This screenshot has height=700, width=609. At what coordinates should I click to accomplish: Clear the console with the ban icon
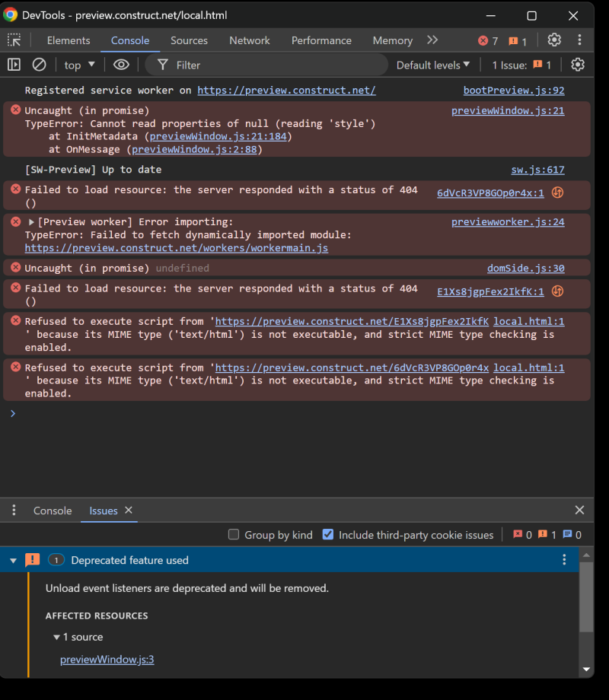(x=40, y=65)
